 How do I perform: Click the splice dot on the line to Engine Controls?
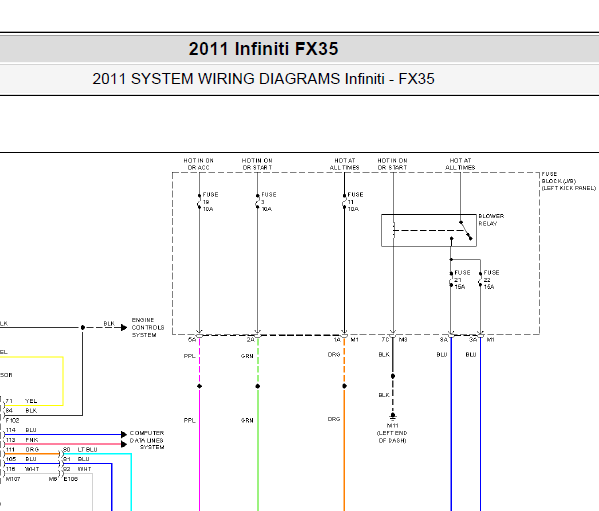coord(83,327)
